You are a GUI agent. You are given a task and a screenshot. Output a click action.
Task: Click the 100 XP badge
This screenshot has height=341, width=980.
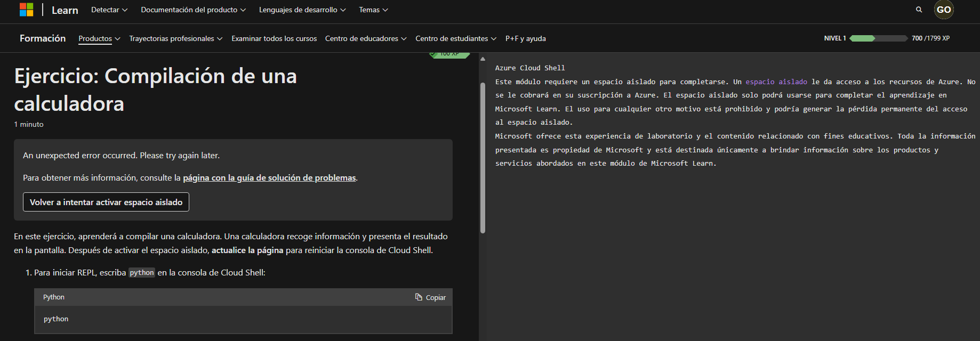[x=449, y=55]
